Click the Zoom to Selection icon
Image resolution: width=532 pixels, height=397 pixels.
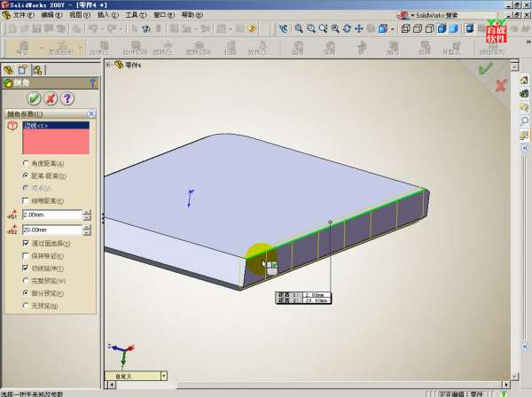pos(335,29)
